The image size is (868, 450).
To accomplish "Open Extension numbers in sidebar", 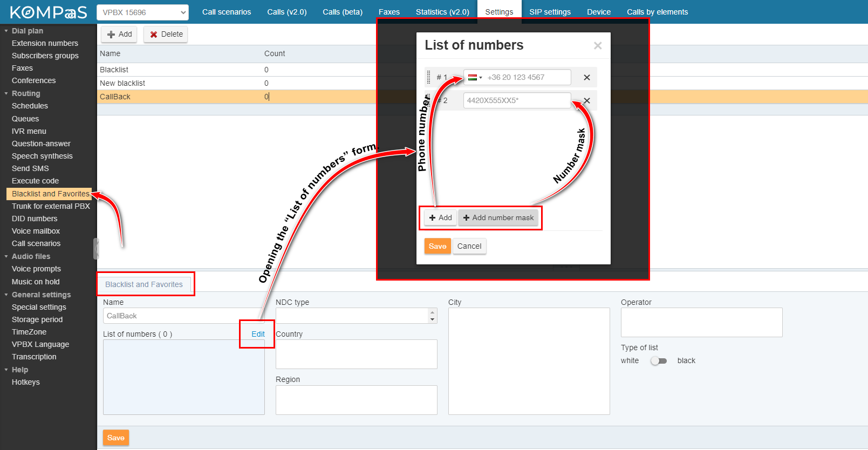I will coord(45,43).
